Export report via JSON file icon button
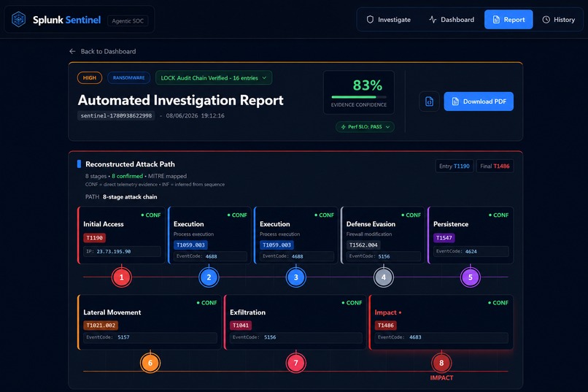The width and height of the screenshot is (588, 392). (x=429, y=101)
